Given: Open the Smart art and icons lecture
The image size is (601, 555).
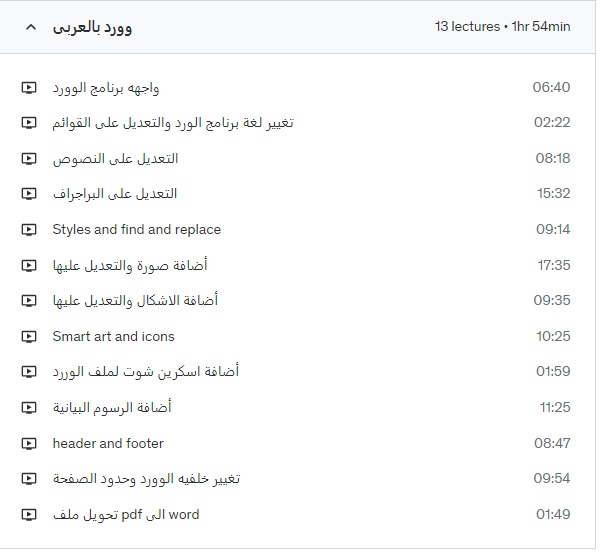Looking at the screenshot, I should 113,337.
